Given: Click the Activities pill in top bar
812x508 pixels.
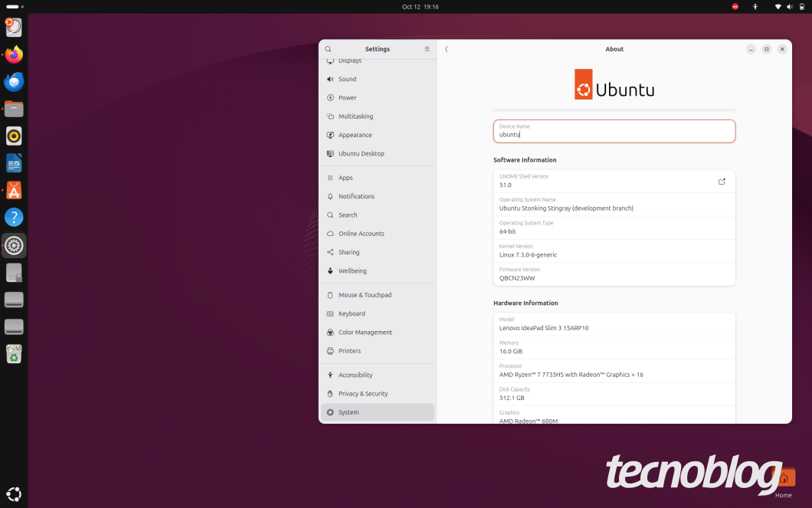Looking at the screenshot, I should click(15, 7).
